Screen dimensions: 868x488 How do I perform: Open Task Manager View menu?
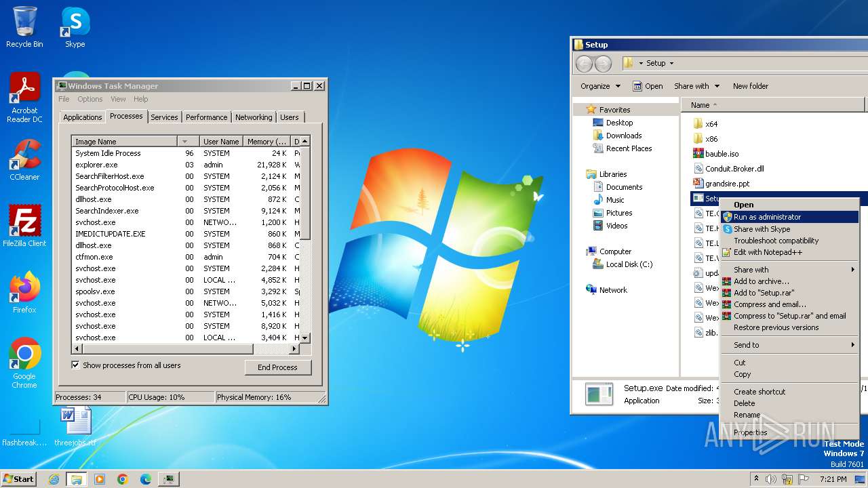(x=118, y=99)
